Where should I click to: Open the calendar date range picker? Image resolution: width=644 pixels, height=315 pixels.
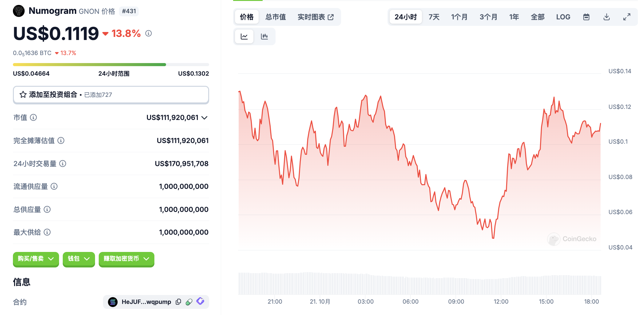coord(586,17)
